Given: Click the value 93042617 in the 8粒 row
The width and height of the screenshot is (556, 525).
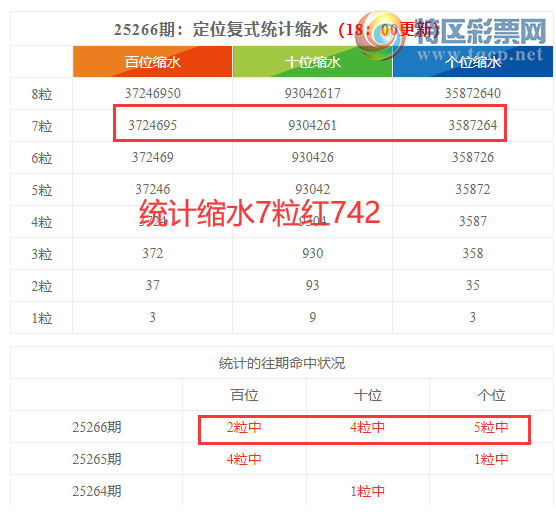Looking at the screenshot, I should (x=312, y=93).
